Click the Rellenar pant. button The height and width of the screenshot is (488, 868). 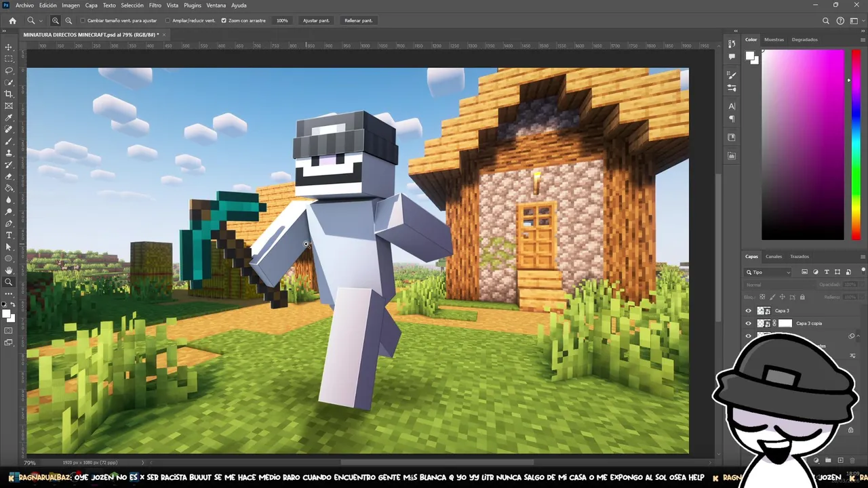358,20
